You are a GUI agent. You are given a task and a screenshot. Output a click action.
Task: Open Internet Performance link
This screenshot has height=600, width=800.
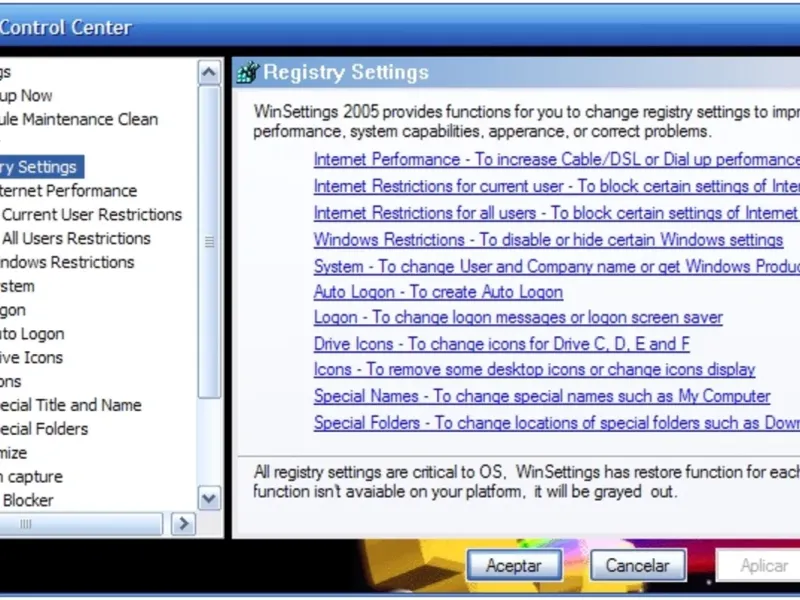[x=557, y=160]
